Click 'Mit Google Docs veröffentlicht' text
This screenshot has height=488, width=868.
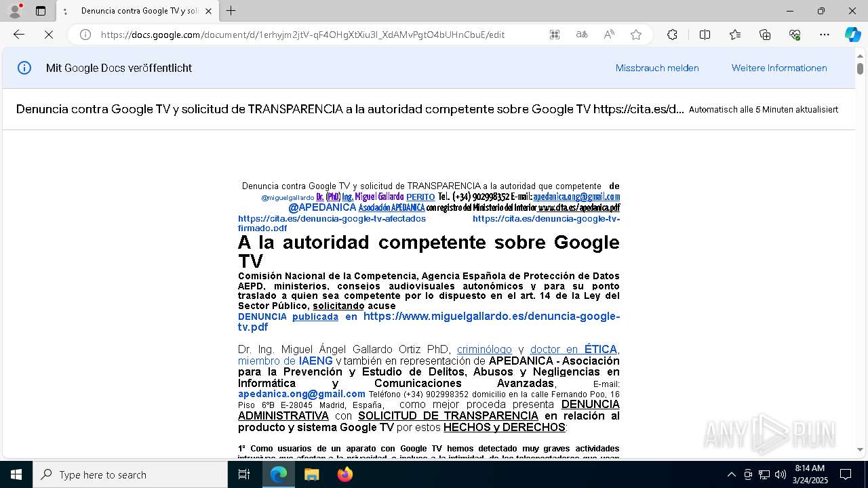119,68
